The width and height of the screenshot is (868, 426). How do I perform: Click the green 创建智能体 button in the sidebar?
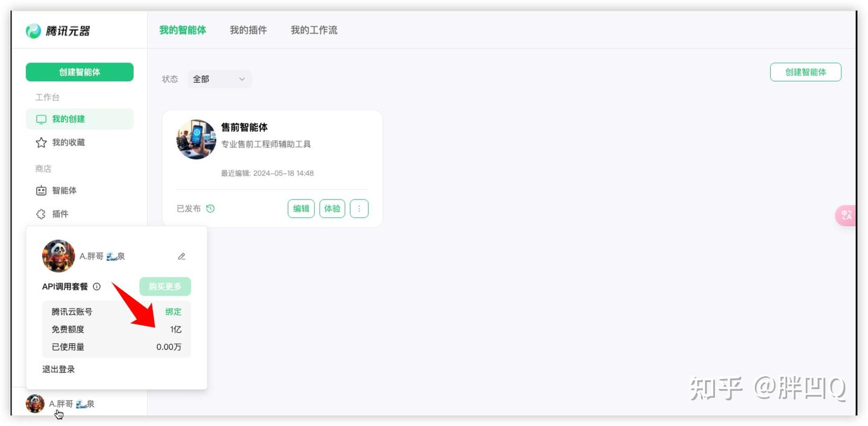click(80, 72)
